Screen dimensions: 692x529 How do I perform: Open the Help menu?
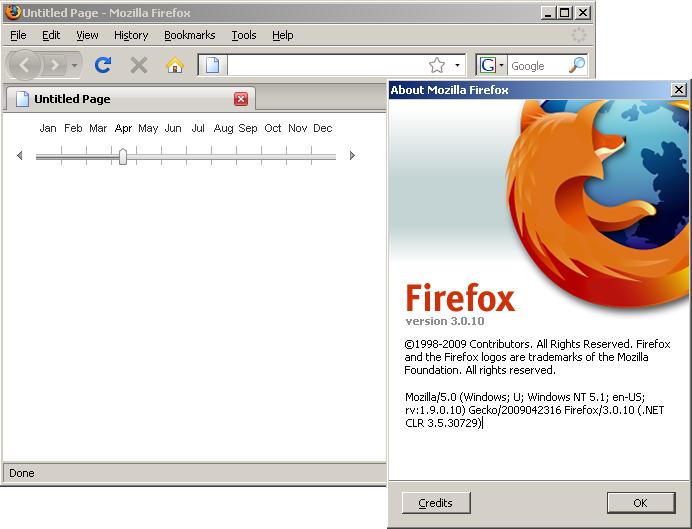[x=282, y=35]
